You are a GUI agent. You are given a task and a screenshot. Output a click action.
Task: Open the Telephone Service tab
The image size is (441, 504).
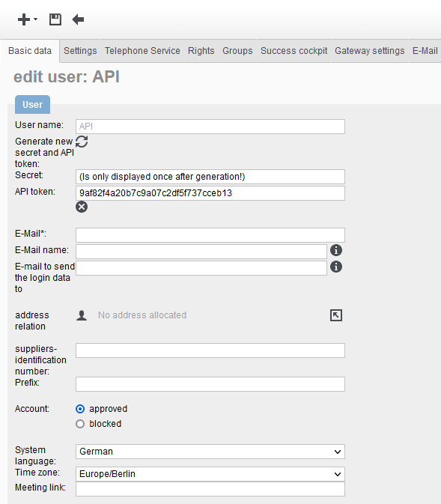(x=142, y=51)
